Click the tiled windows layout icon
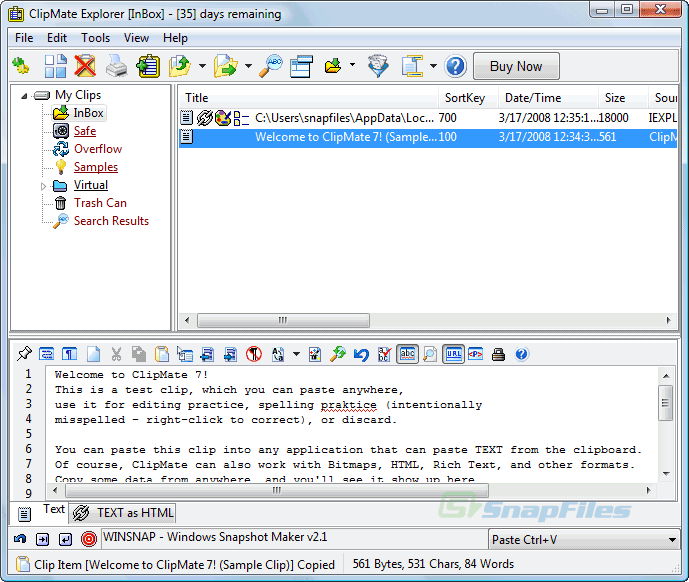 coord(56,66)
